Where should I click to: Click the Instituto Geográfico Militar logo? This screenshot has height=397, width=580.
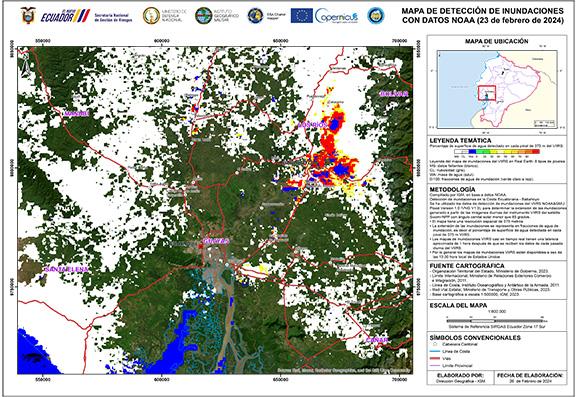point(203,16)
